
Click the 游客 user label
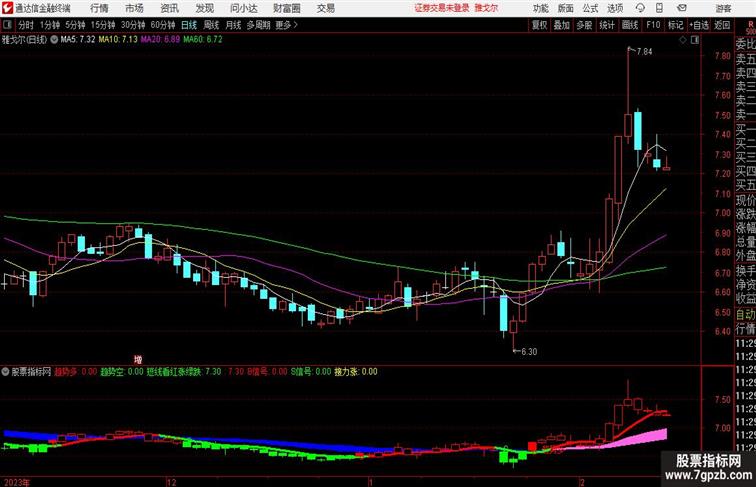tap(723, 8)
